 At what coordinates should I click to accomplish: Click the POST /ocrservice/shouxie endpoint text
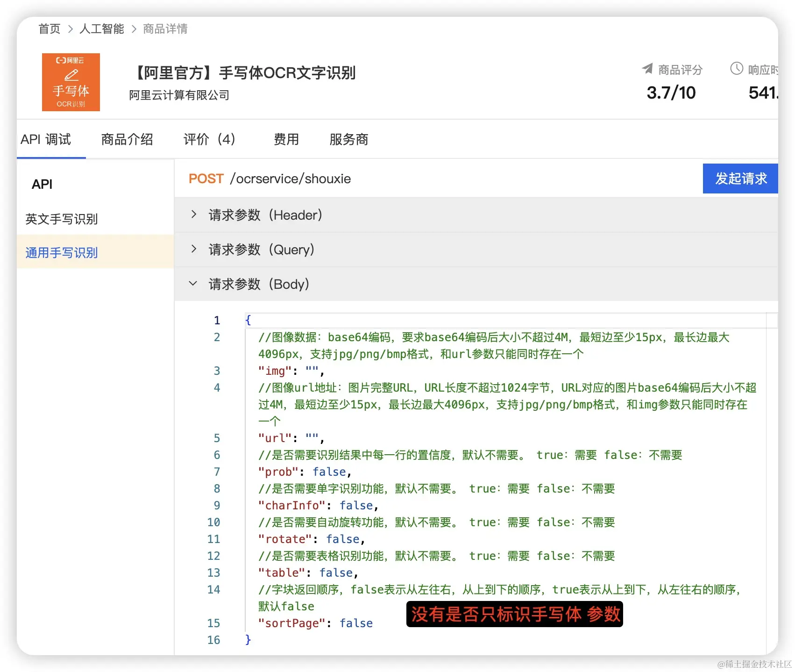click(270, 179)
